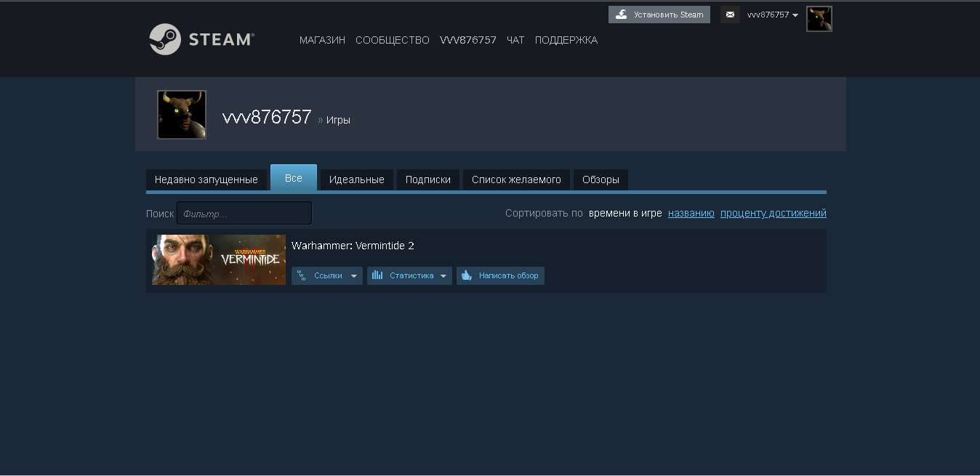Sort games by названию
Screen dimensions: 980x476
click(x=691, y=213)
